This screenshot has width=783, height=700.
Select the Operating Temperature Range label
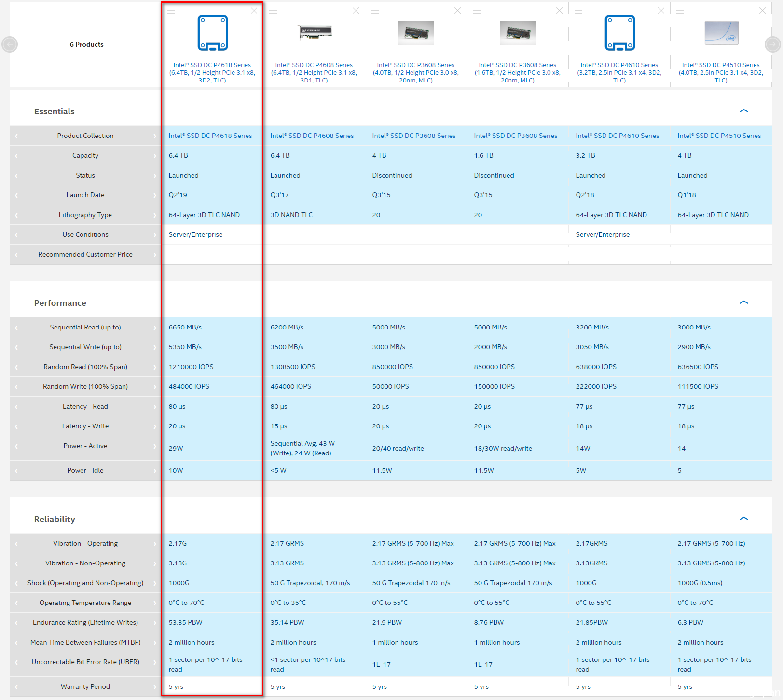(85, 603)
